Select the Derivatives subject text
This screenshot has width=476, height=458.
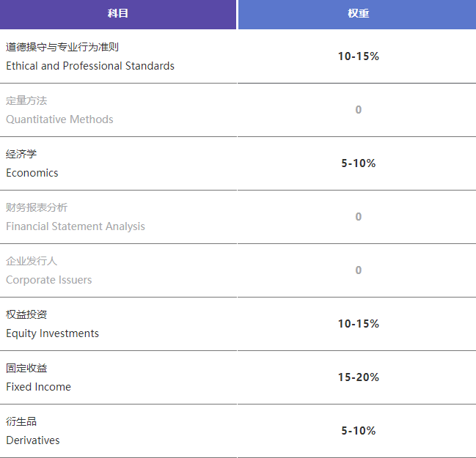pyautogui.click(x=33, y=440)
